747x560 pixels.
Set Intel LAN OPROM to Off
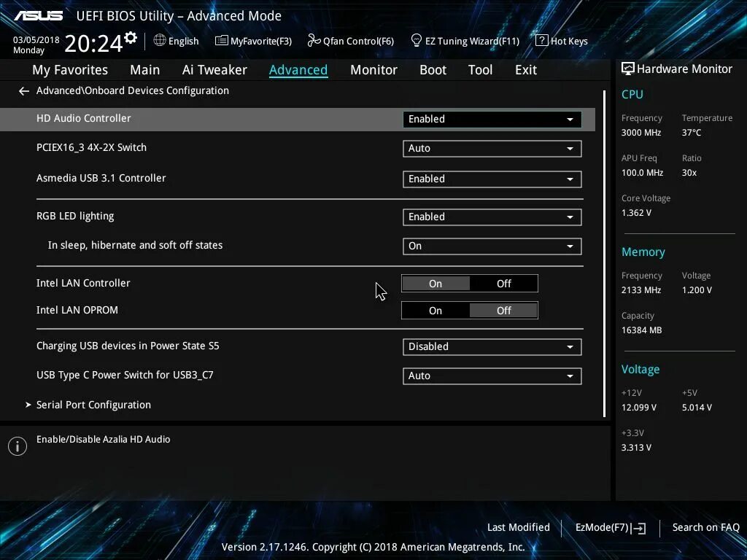(x=503, y=311)
